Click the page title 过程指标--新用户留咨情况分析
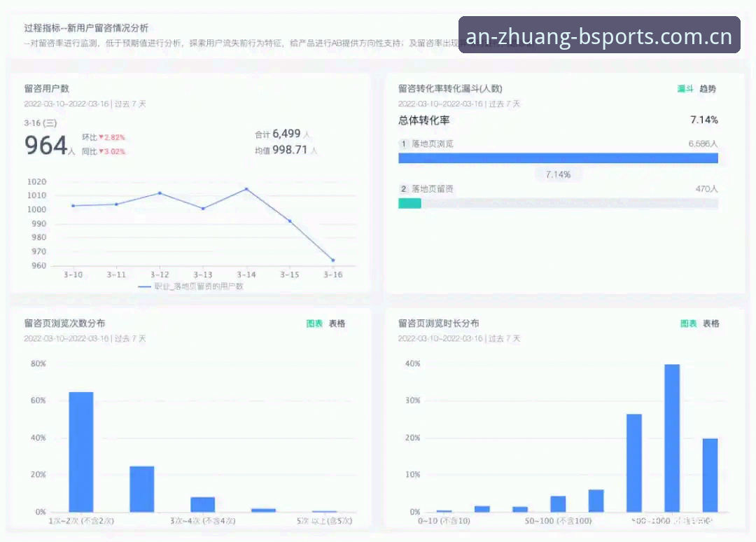This screenshot has width=756, height=542. (86, 28)
